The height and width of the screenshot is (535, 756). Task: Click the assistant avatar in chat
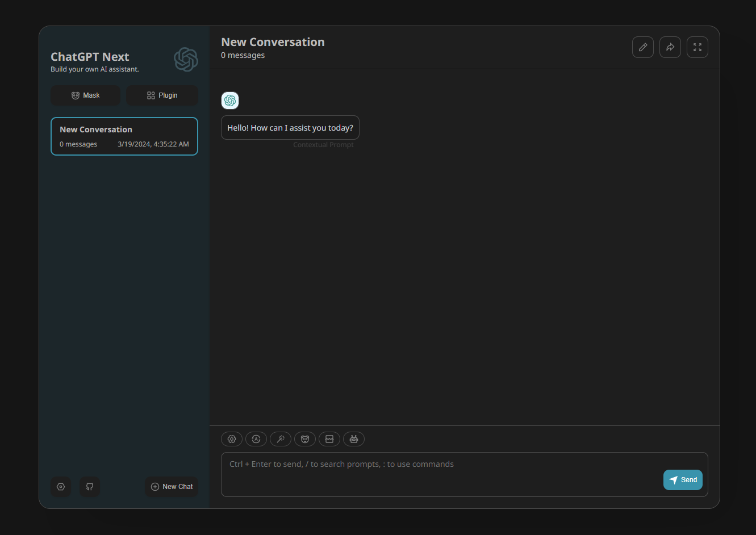tap(230, 101)
